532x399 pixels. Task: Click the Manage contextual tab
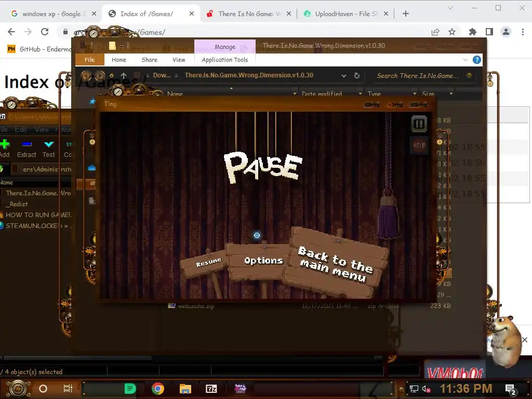(x=224, y=47)
